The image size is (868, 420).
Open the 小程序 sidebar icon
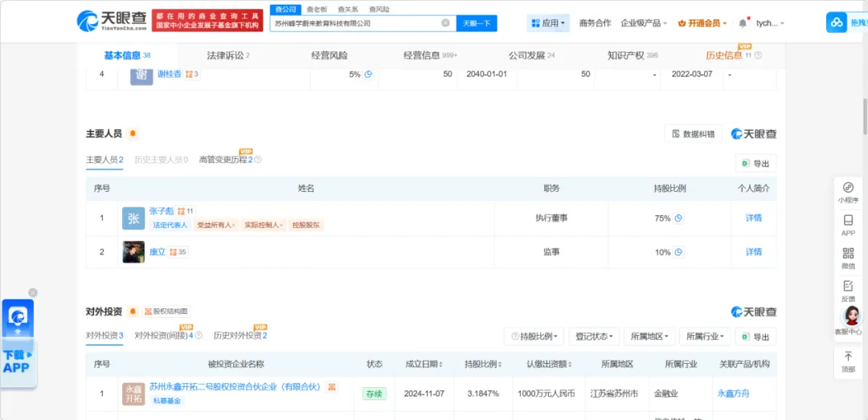coord(848,193)
